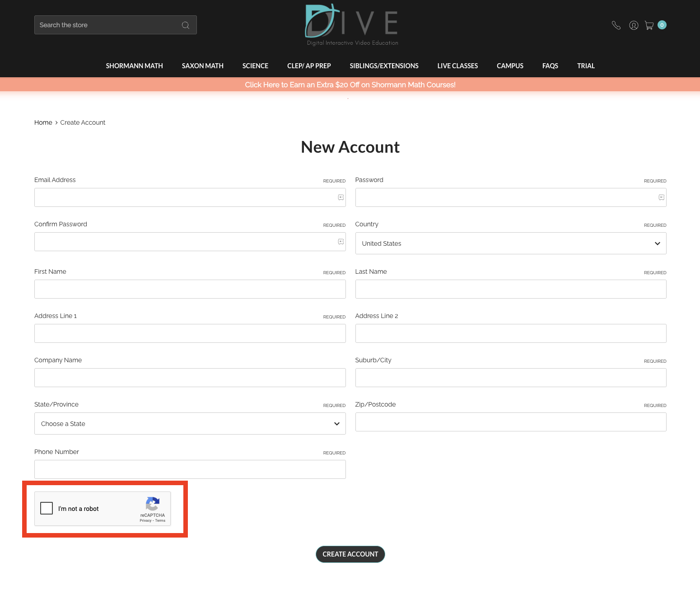Screen dimensions: 700x599
Task: Open the Country dropdown
Action: [x=511, y=243]
